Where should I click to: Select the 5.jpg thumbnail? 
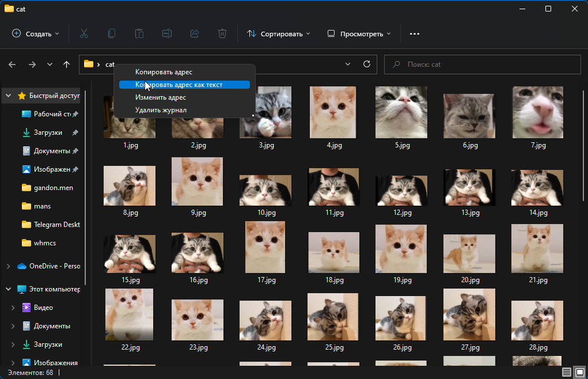pyautogui.click(x=401, y=112)
